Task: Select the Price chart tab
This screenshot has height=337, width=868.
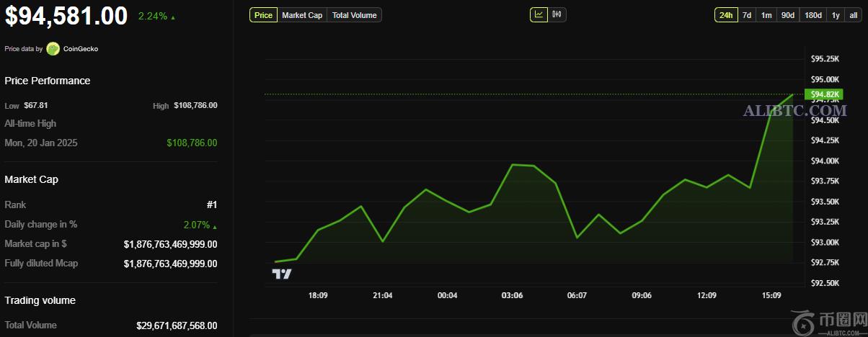Action: [264, 15]
